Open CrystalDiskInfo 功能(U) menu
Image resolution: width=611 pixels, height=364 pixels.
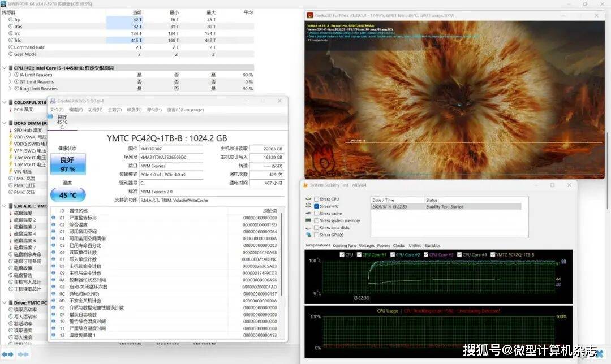click(95, 110)
